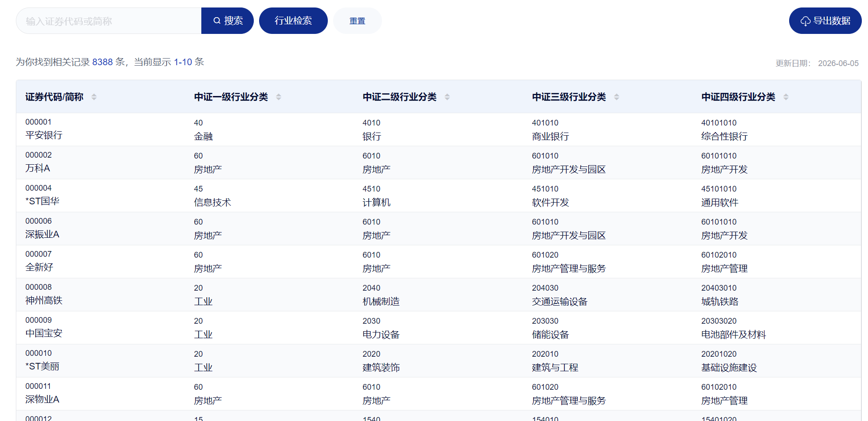This screenshot has width=868, height=421.
Task: Click 深振业A security name
Action: 42,234
